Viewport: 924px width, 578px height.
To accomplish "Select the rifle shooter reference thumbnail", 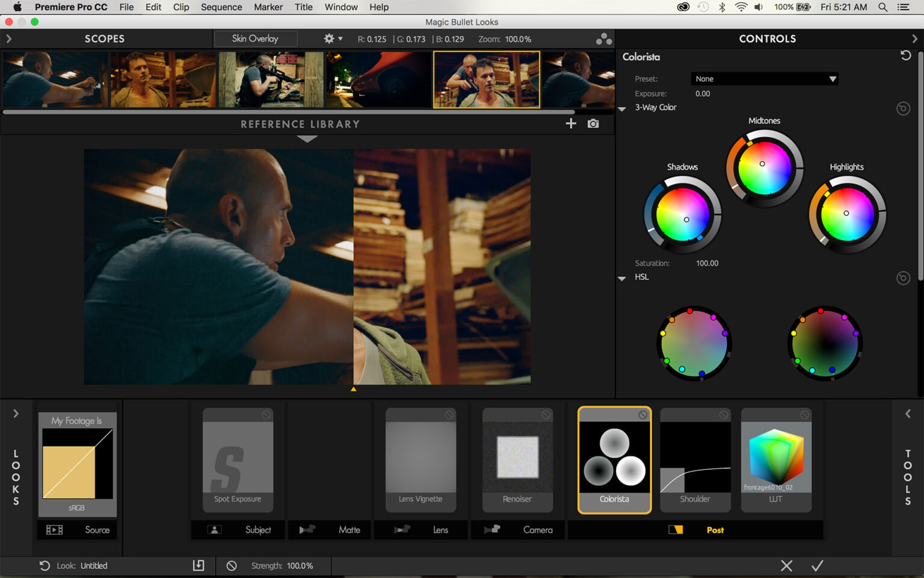I will [x=270, y=79].
